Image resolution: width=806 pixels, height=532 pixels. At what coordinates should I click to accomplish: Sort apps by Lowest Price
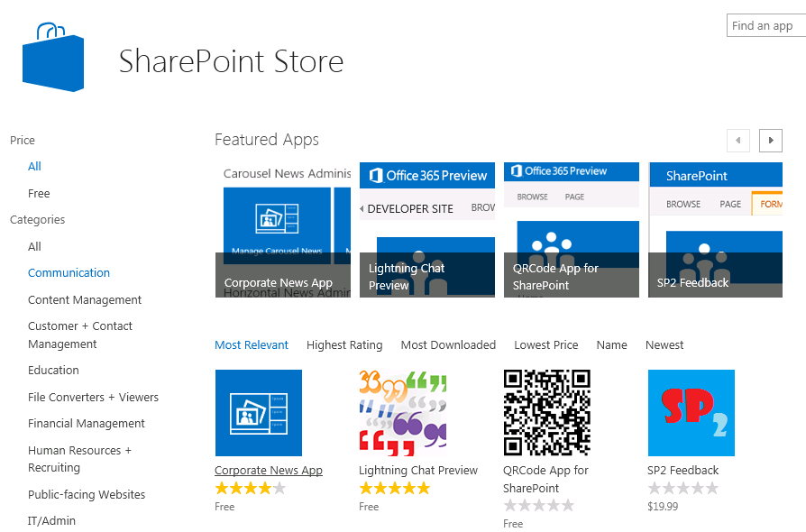pos(545,344)
